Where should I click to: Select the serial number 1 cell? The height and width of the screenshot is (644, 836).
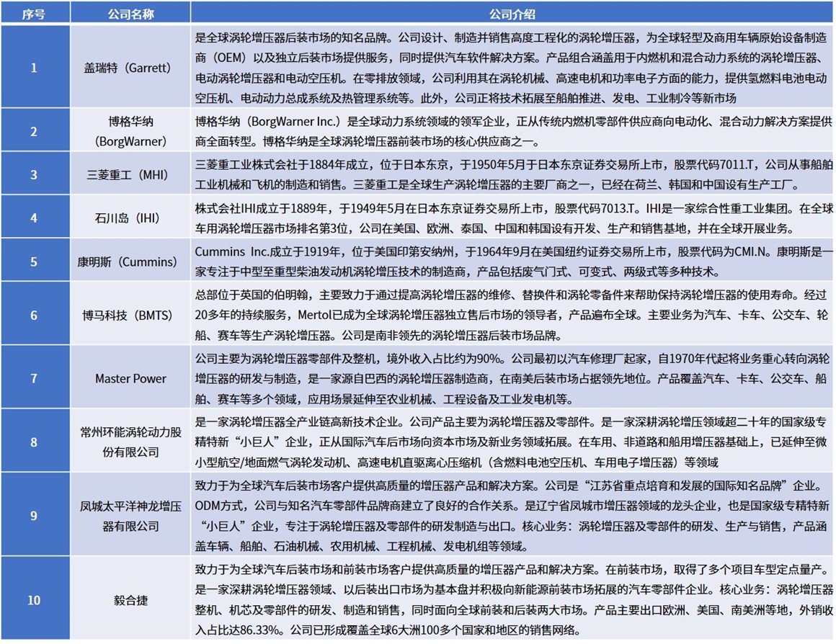click(x=35, y=67)
